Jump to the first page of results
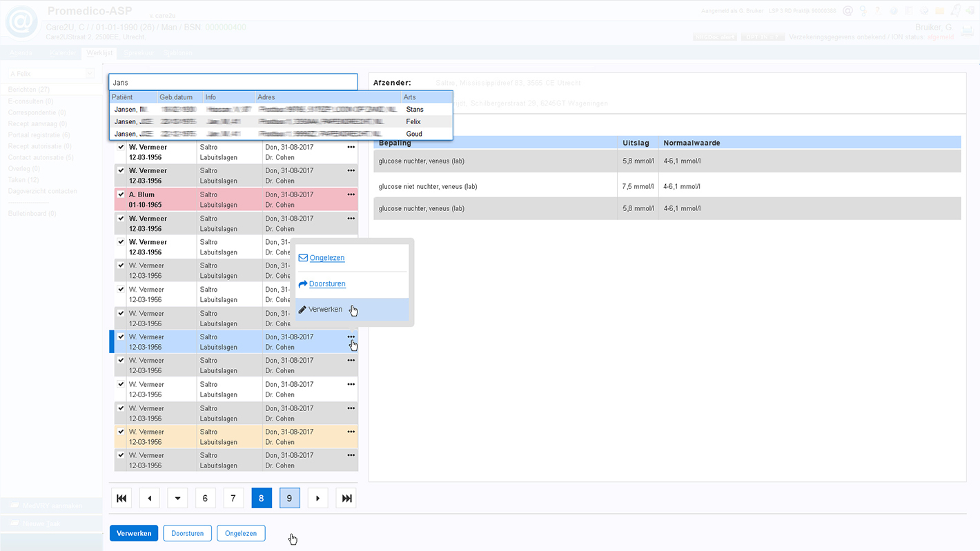Image resolution: width=980 pixels, height=551 pixels. pos(121,498)
